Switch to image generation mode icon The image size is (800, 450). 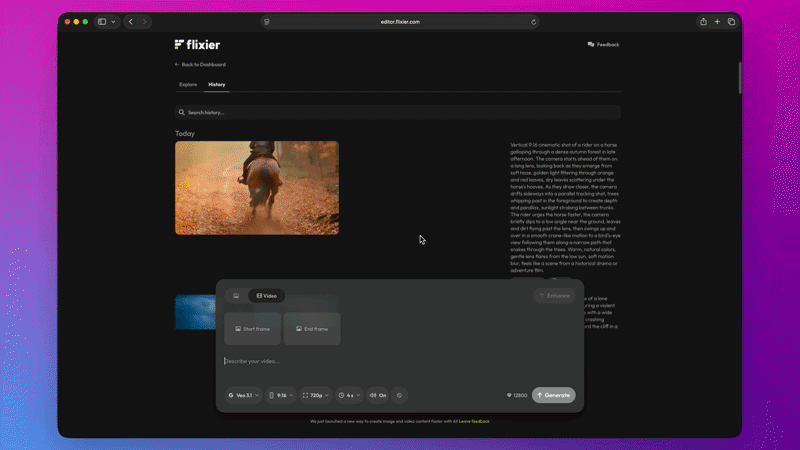tap(236, 296)
